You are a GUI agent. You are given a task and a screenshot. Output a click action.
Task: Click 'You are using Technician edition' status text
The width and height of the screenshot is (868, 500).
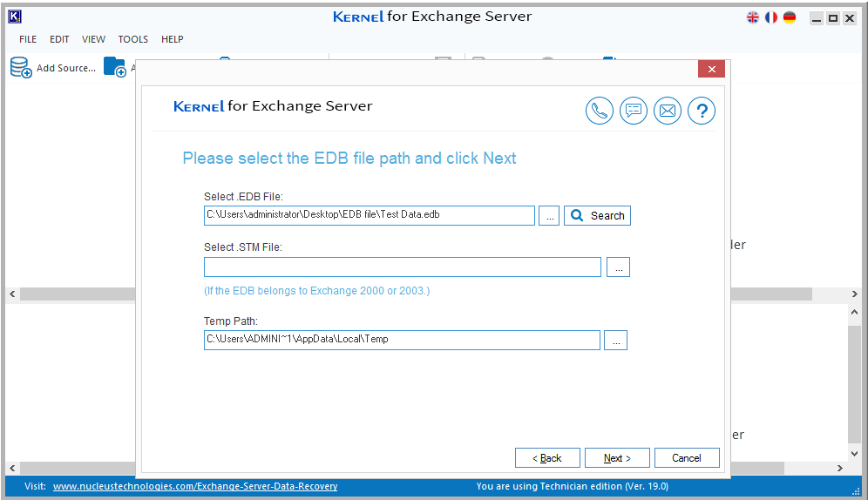pyautogui.click(x=573, y=486)
